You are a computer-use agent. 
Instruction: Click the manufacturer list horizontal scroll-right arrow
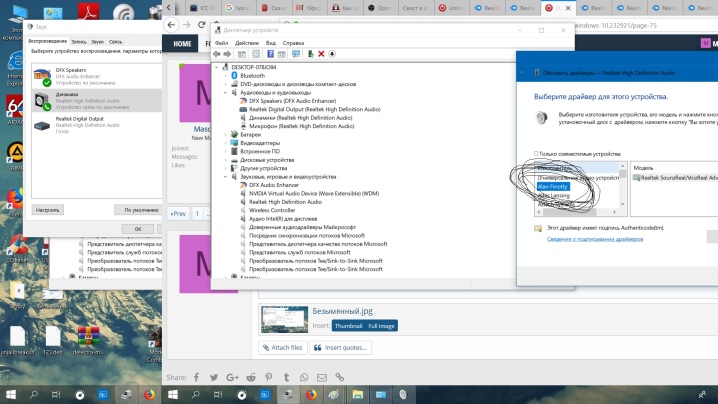[x=615, y=212]
